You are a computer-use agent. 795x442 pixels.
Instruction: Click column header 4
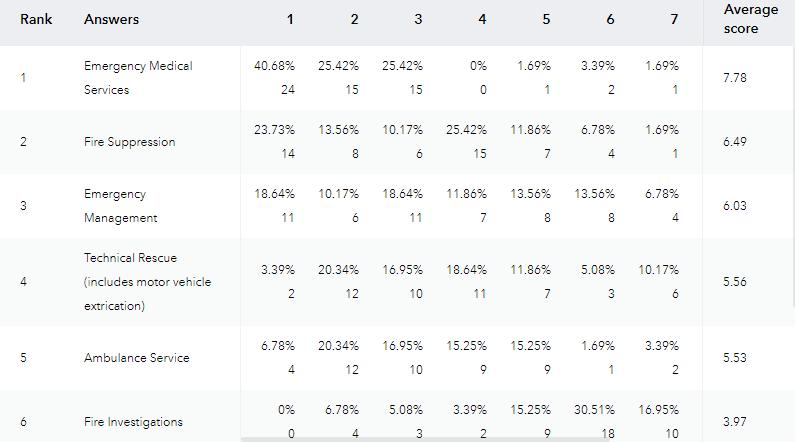coord(482,20)
